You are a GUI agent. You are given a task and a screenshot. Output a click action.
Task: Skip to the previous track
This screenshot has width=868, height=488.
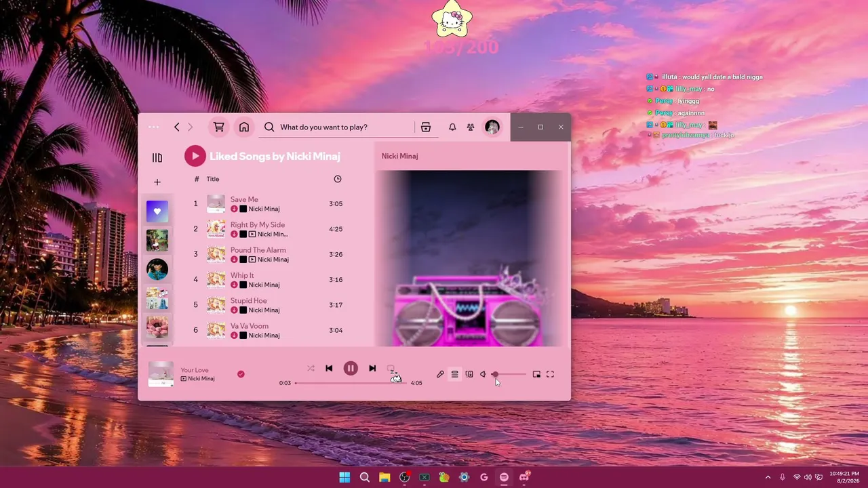(329, 368)
